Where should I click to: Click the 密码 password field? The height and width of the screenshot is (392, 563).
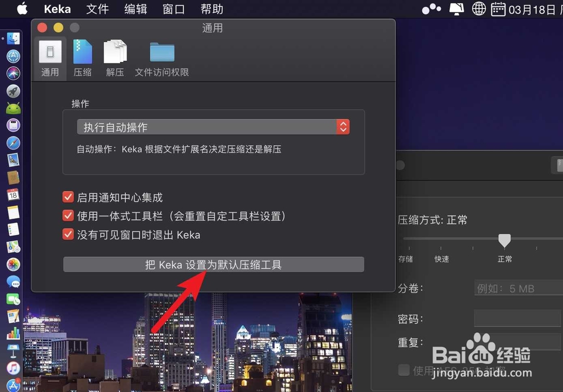pos(517,318)
